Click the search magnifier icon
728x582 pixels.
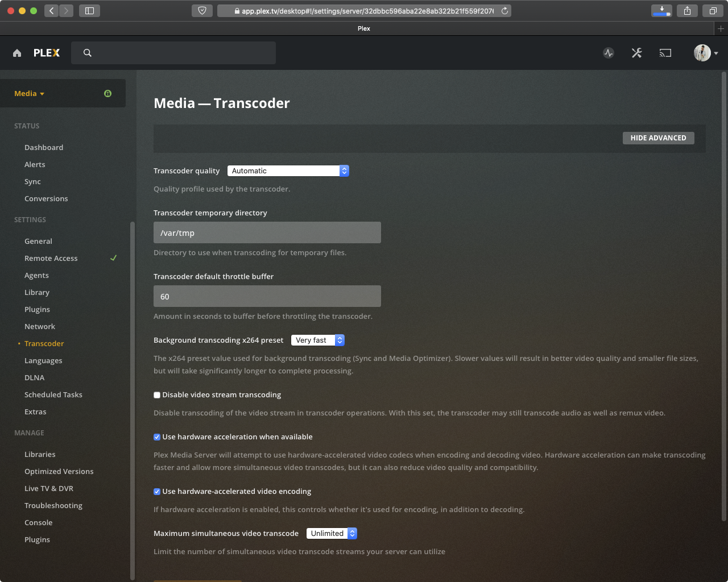click(88, 53)
